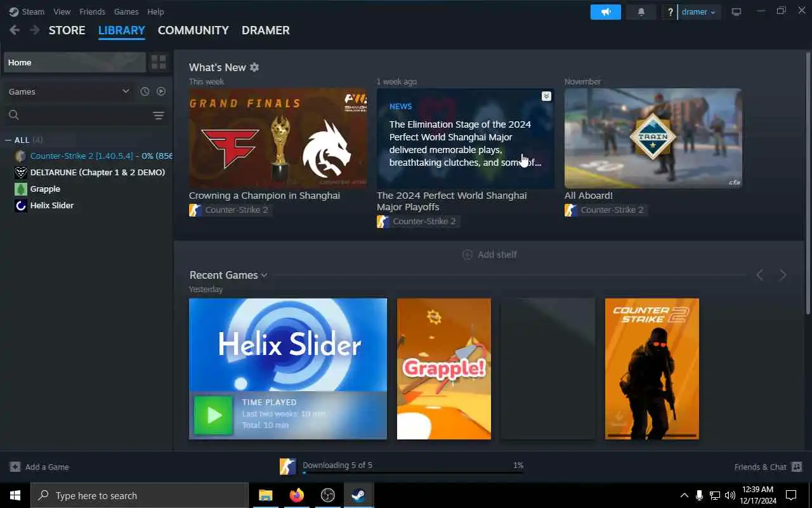
Task: Click the Counter-Strike 2 download icon in status bar
Action: (x=288, y=467)
